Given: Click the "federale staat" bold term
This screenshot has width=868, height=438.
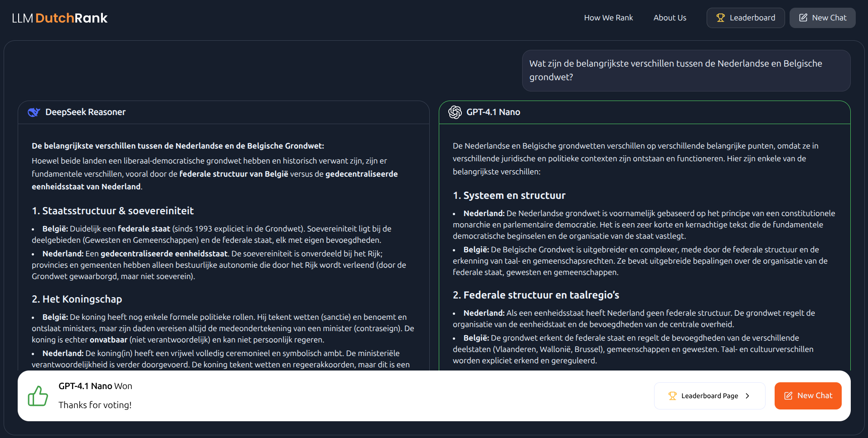Looking at the screenshot, I should 144,229.
